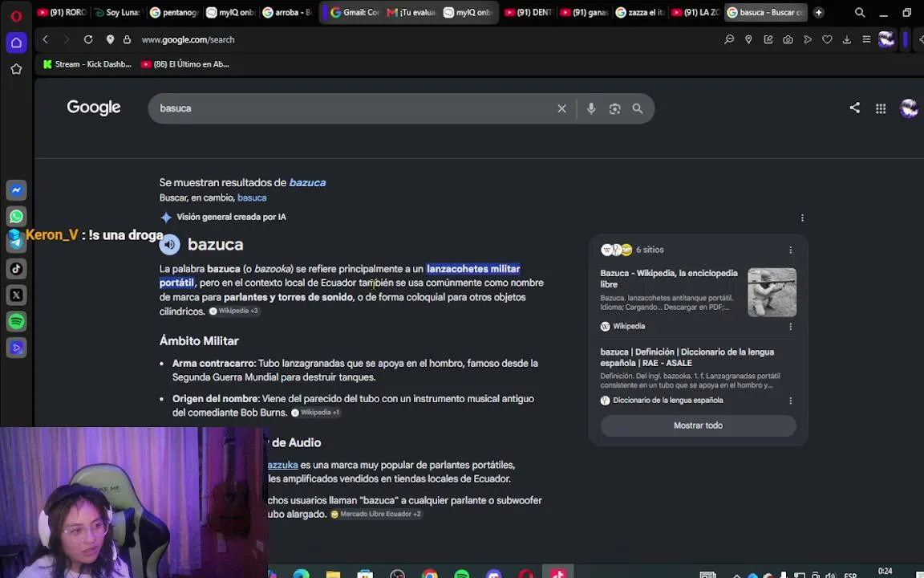This screenshot has width=924, height=578.
Task: Add page to bookmarks with heart icon
Action: click(x=828, y=39)
